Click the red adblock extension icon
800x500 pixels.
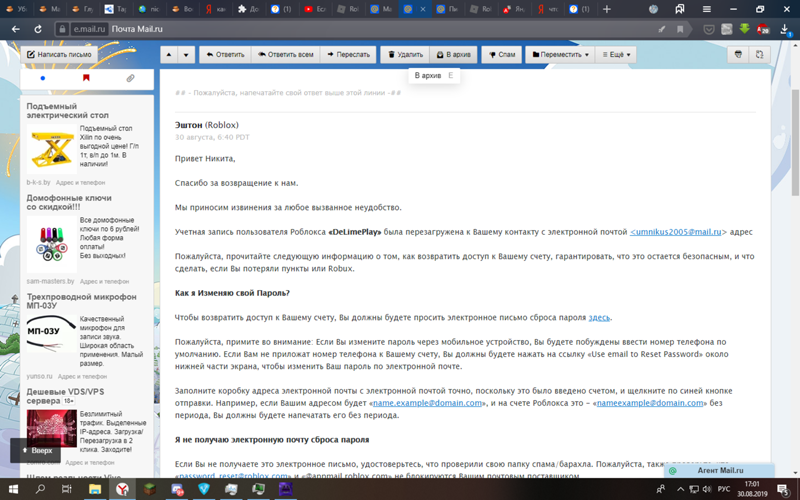pyautogui.click(x=763, y=29)
